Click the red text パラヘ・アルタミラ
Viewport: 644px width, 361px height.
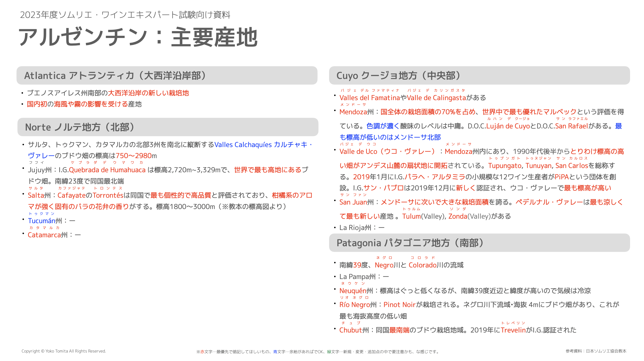pos(435,177)
